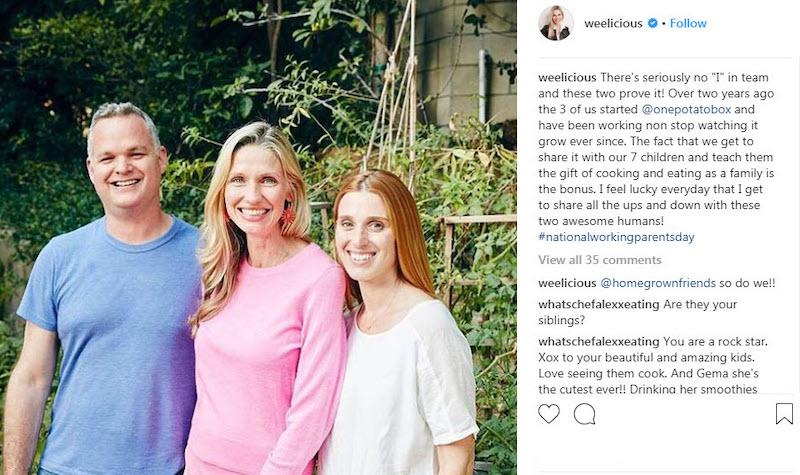Click the post photo of three people
The height and width of the screenshot is (475, 800).
pos(258,237)
